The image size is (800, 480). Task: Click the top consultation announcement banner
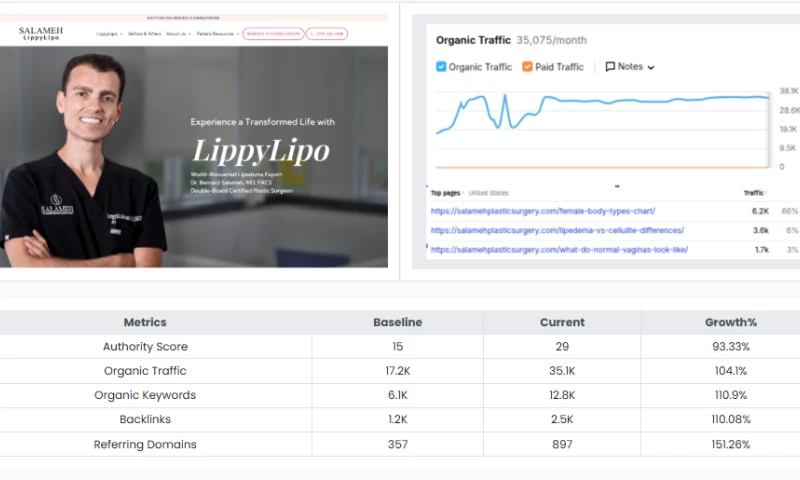pyautogui.click(x=194, y=18)
